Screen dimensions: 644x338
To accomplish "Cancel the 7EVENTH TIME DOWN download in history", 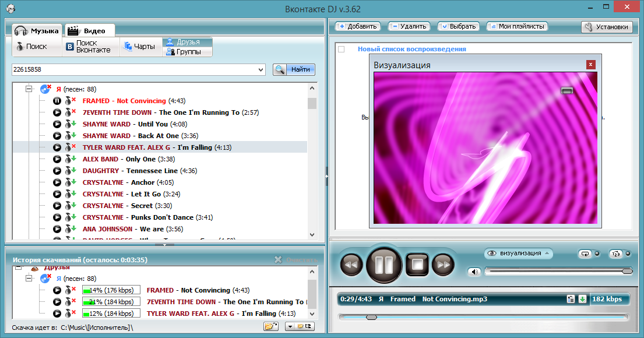I will [x=71, y=302].
